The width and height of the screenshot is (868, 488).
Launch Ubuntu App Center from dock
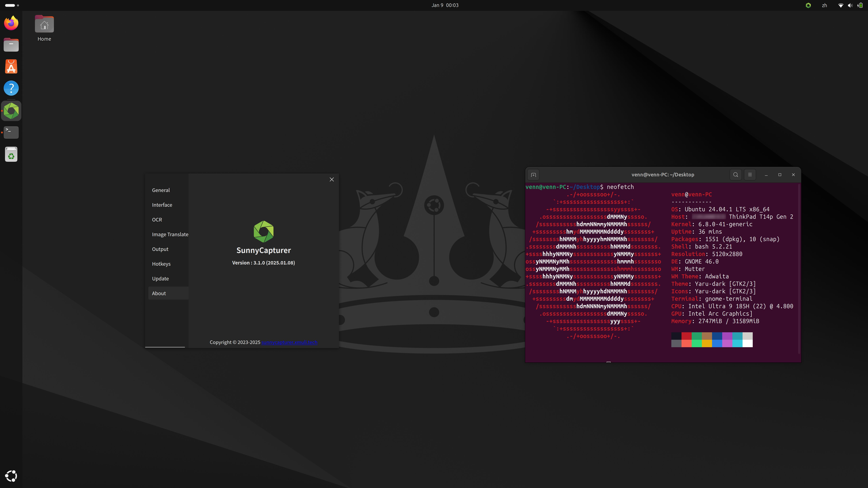[x=11, y=67]
